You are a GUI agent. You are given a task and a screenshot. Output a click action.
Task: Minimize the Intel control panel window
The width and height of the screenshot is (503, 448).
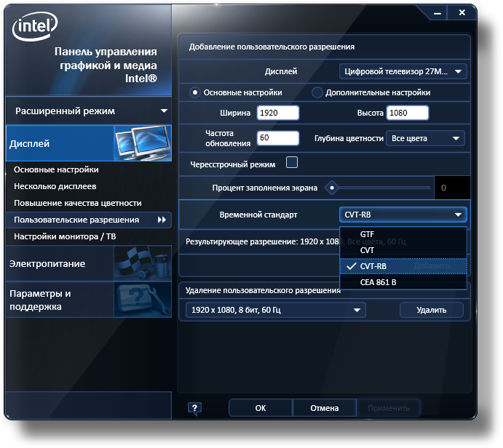437,13
